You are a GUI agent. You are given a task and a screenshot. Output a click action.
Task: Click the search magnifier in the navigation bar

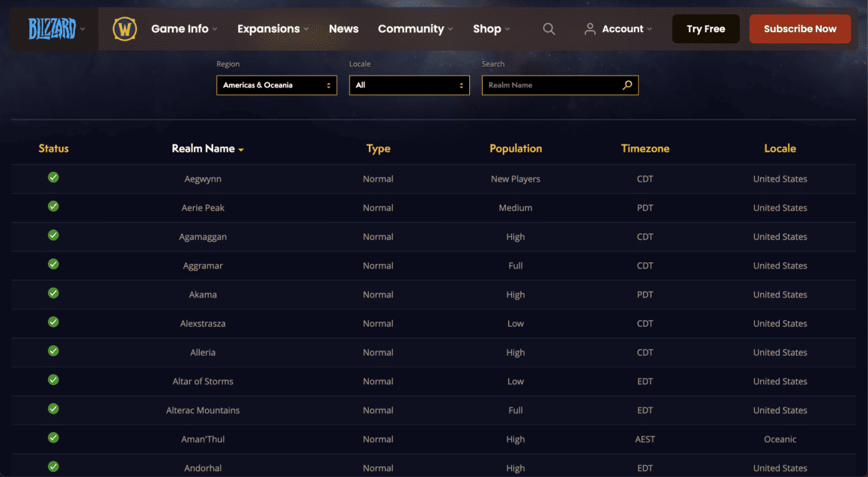(x=548, y=28)
